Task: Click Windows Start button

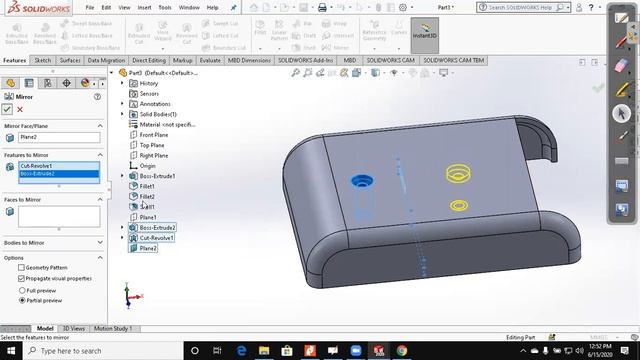Action: point(11,351)
